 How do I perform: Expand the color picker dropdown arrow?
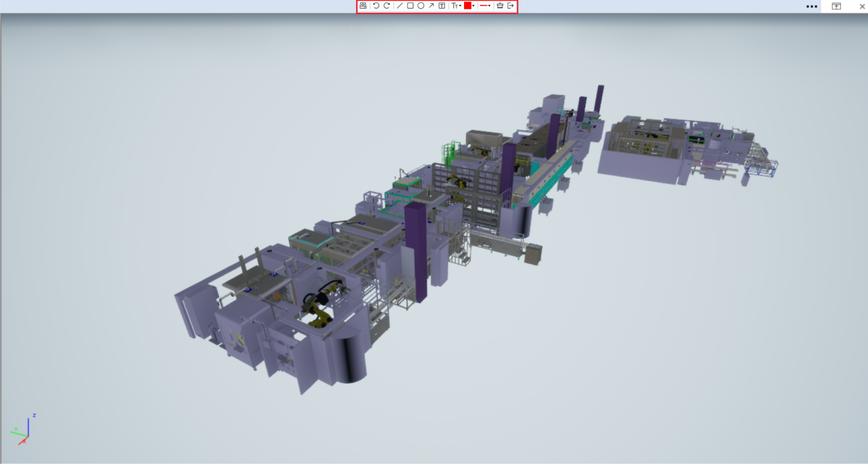473,6
